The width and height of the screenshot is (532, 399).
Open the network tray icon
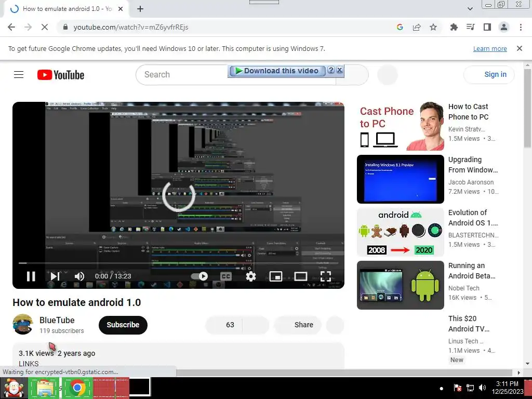pos(470,388)
